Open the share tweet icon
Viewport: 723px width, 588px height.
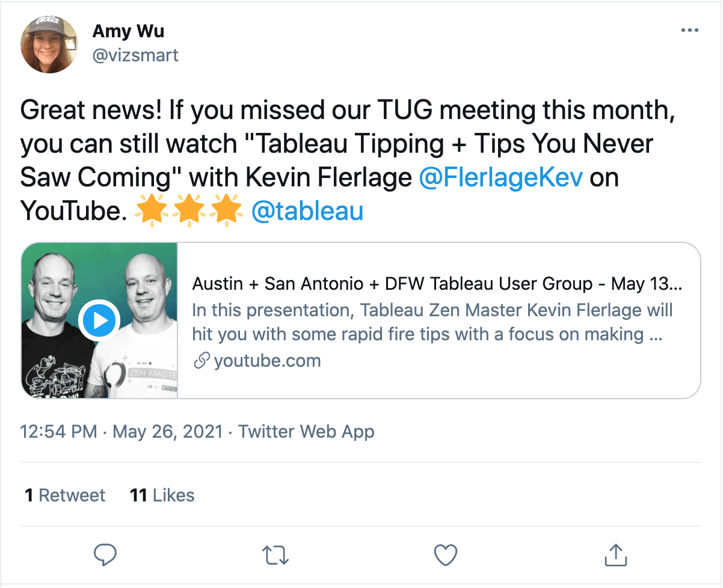tap(615, 554)
